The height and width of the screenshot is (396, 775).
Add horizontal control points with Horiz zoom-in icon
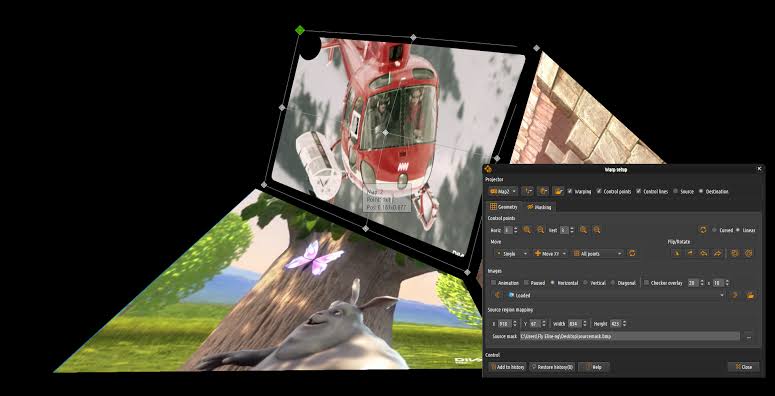tap(527, 230)
